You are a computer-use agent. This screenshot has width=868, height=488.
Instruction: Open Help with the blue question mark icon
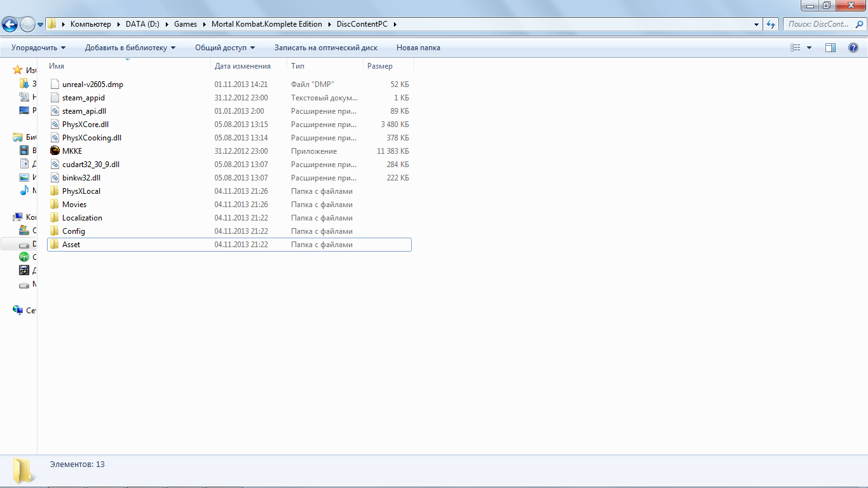[853, 48]
